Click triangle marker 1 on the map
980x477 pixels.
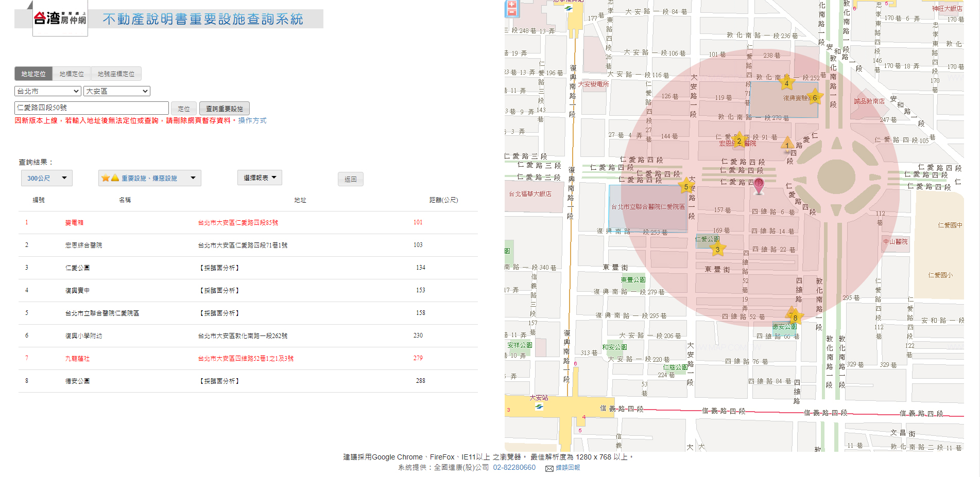click(787, 144)
